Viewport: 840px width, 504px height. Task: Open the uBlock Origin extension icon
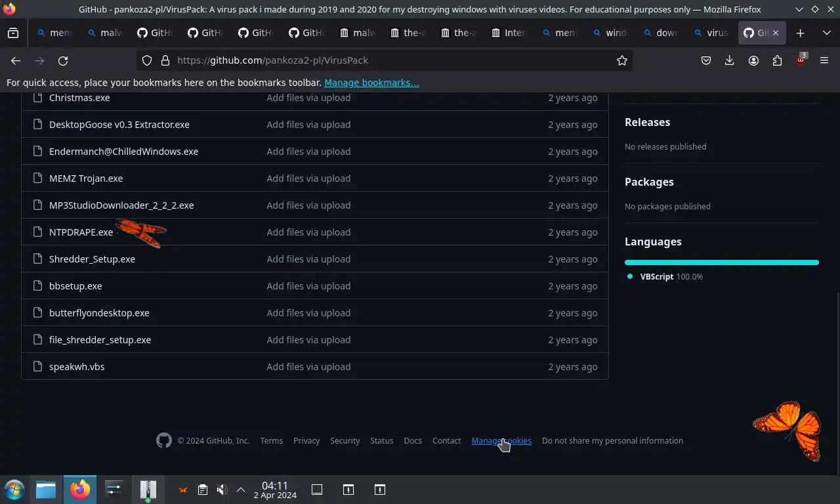click(801, 60)
